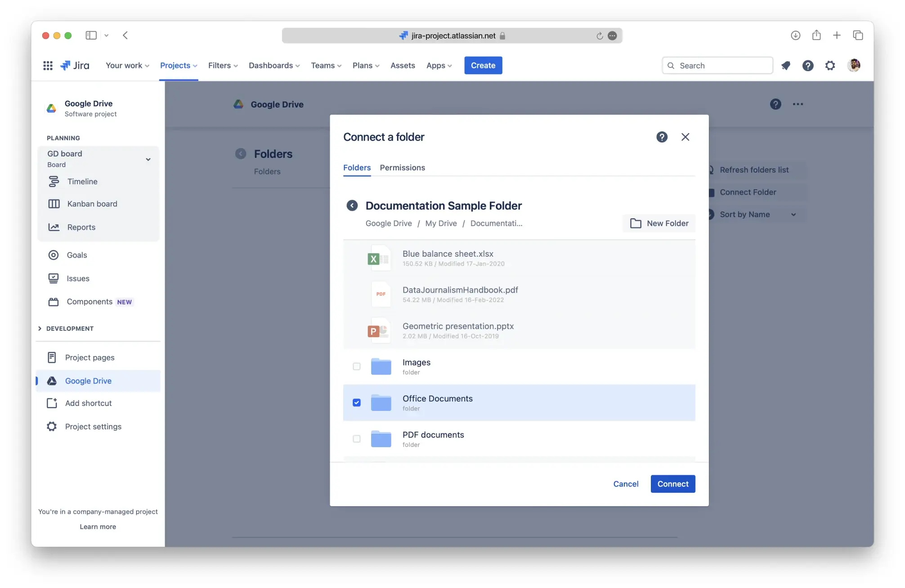Expand the DEVELOPMENT section

(x=66, y=329)
